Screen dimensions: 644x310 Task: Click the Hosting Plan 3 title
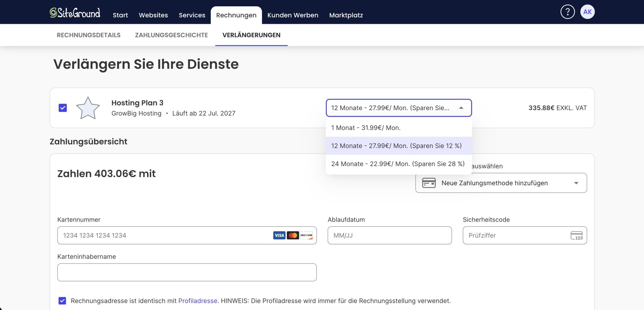(x=137, y=103)
